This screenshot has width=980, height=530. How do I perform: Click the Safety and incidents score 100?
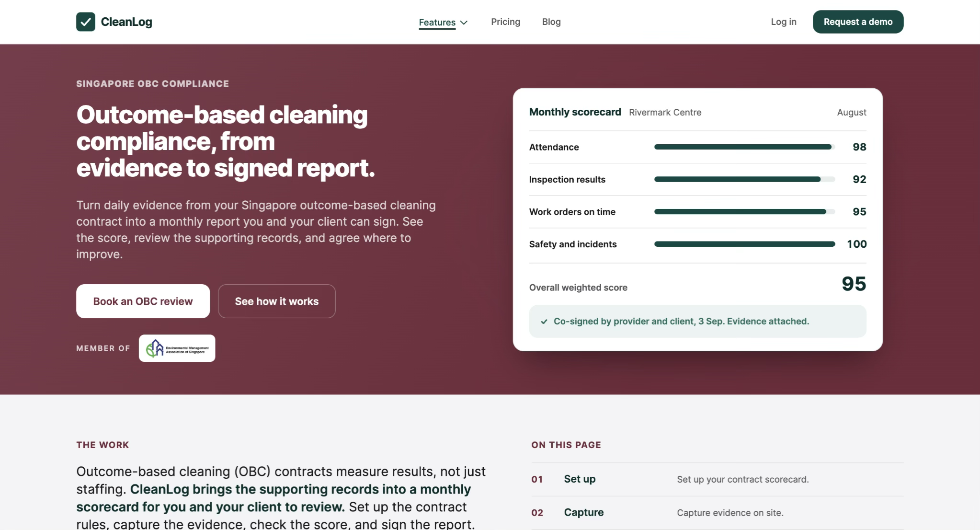click(856, 244)
